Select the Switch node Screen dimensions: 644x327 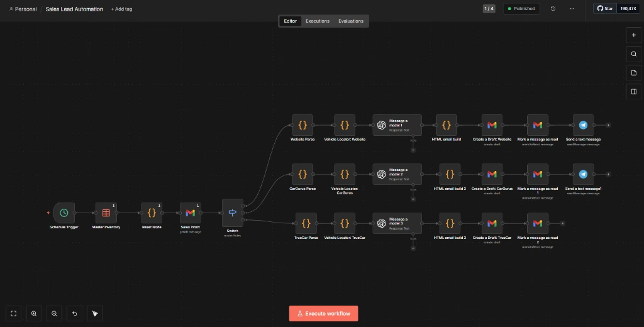pos(233,213)
